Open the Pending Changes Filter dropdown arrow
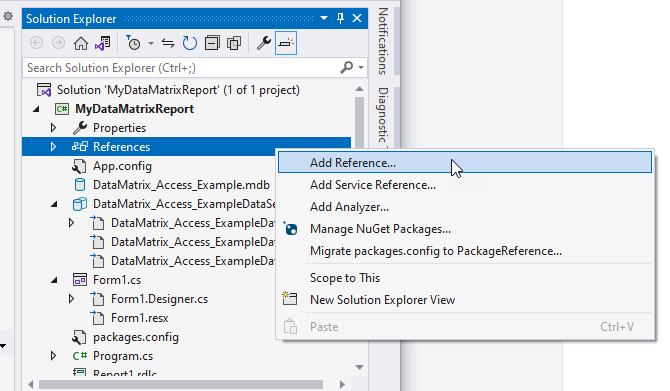The width and height of the screenshot is (670, 391). [x=151, y=43]
